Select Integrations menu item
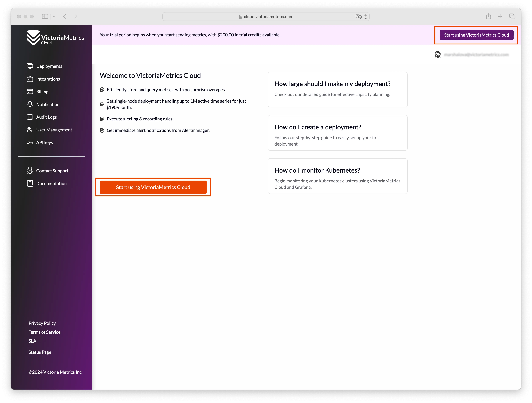 (48, 79)
